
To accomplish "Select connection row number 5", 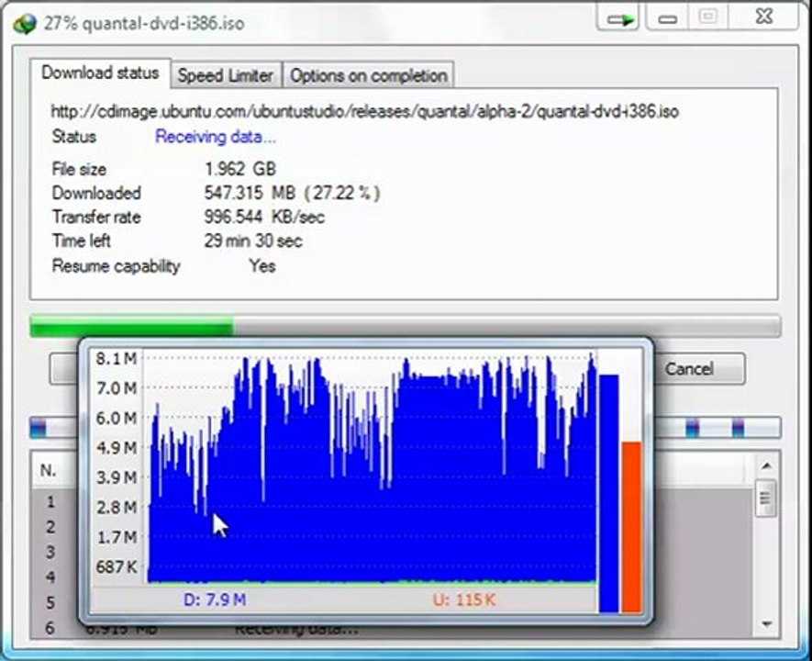I will [50, 602].
